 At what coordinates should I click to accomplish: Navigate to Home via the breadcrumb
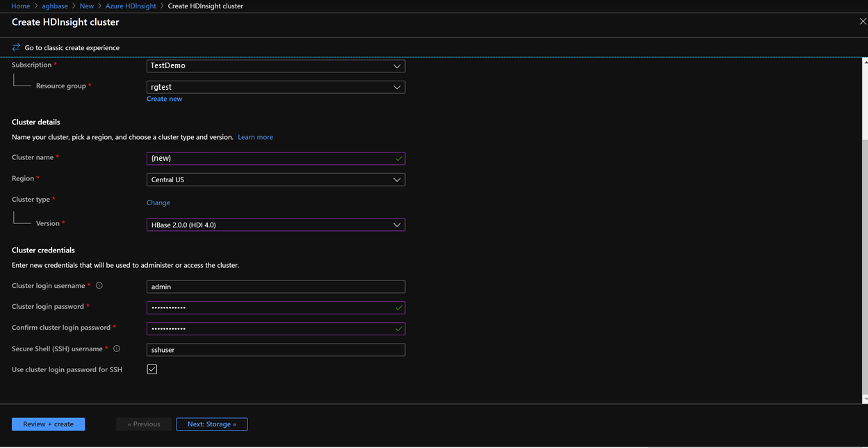pyautogui.click(x=20, y=6)
